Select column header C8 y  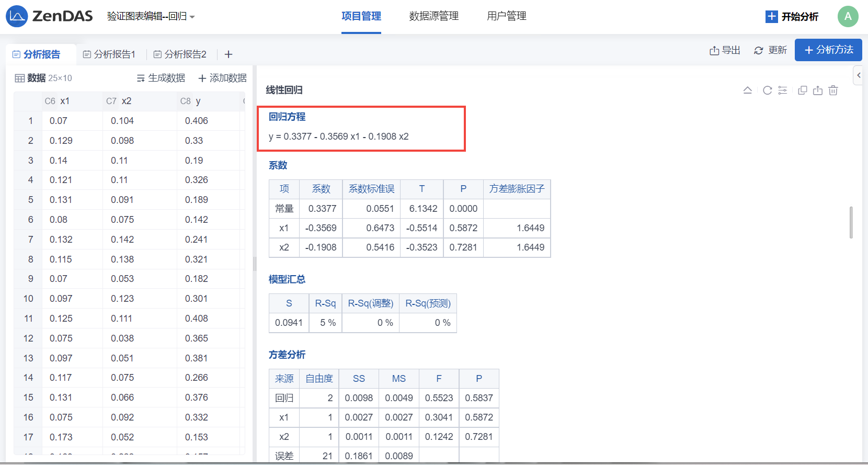click(208, 101)
